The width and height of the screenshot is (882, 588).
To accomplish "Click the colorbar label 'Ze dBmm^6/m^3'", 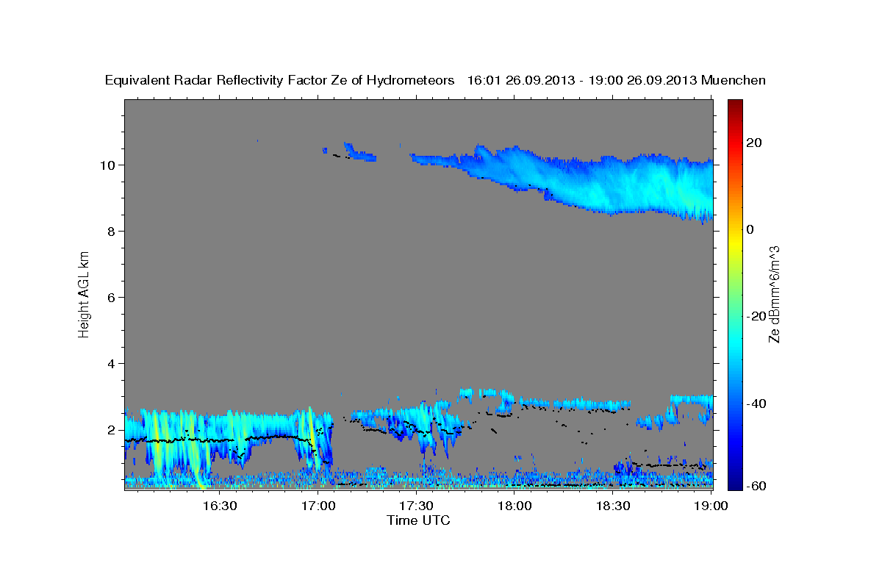I will 774,294.
